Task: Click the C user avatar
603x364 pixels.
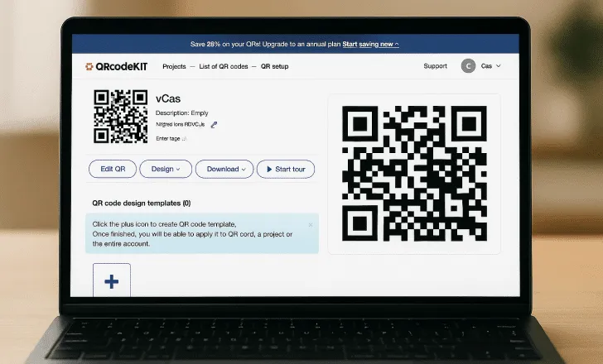Action: [x=468, y=66]
